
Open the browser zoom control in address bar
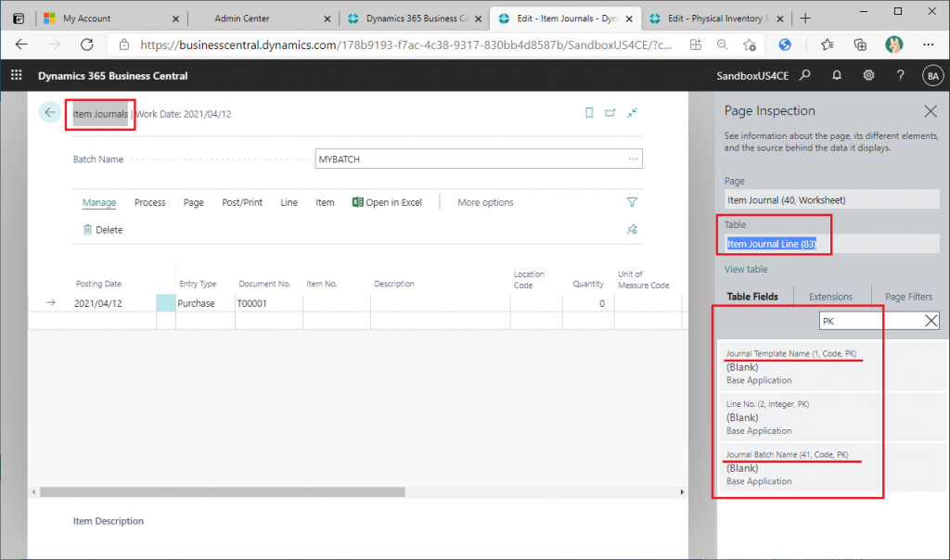point(722,45)
